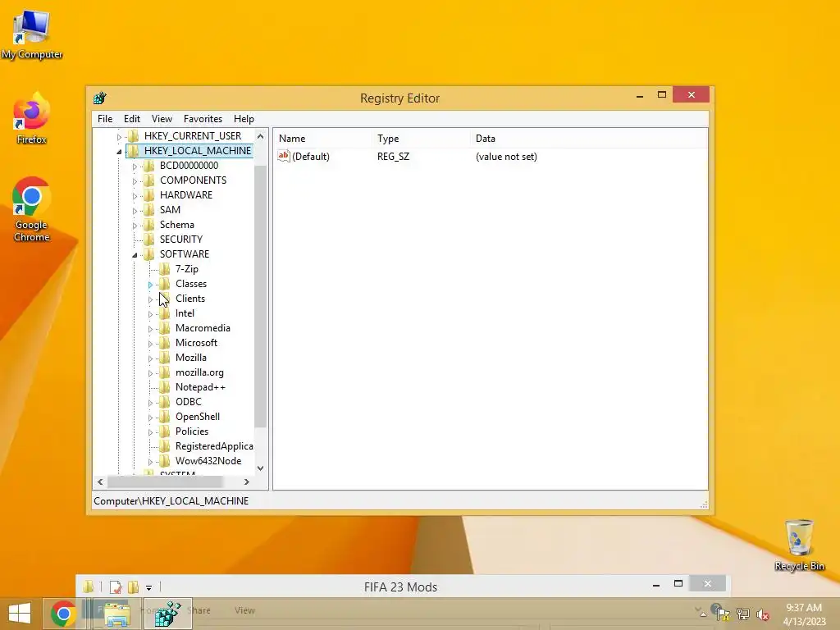
Task: Expand the Clients key arrow
Action: (x=151, y=299)
